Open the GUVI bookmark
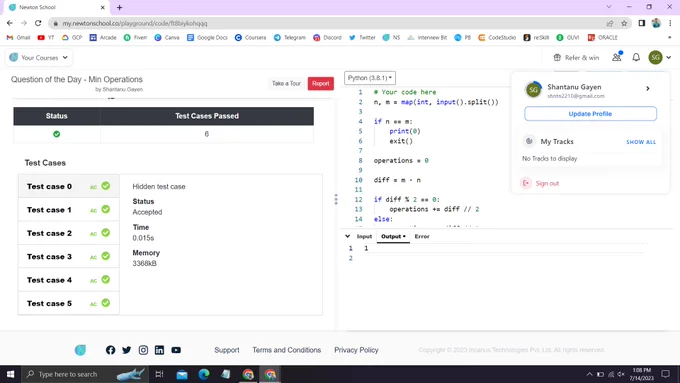 coord(568,38)
